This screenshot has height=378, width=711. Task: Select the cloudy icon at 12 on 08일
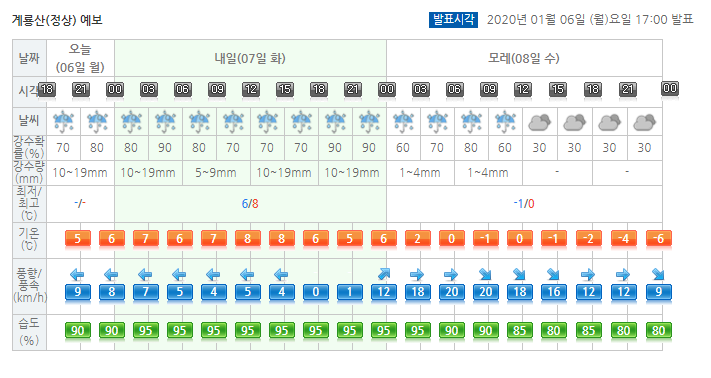(x=540, y=122)
